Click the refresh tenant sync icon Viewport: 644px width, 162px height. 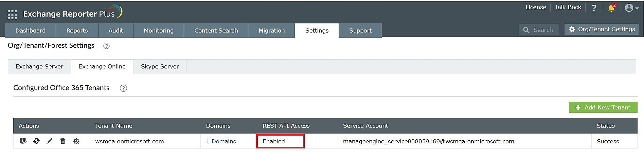coord(36,141)
